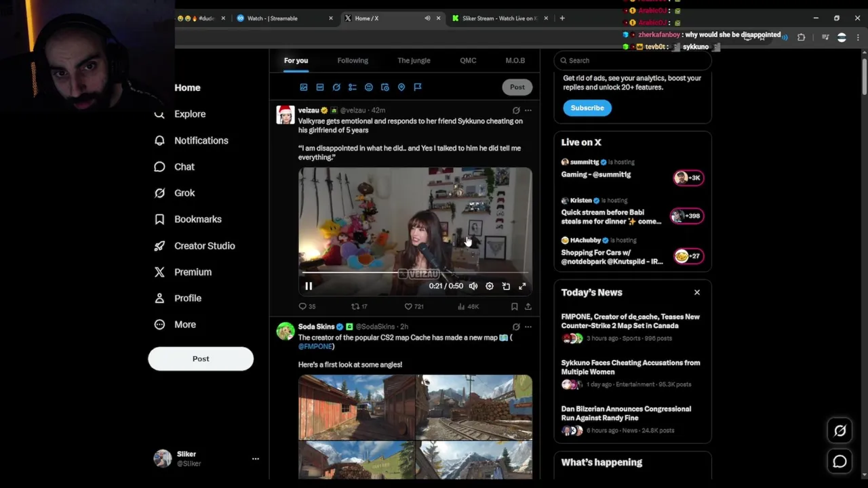Switch to The jungle tab
This screenshot has width=868, height=488.
(414, 60)
